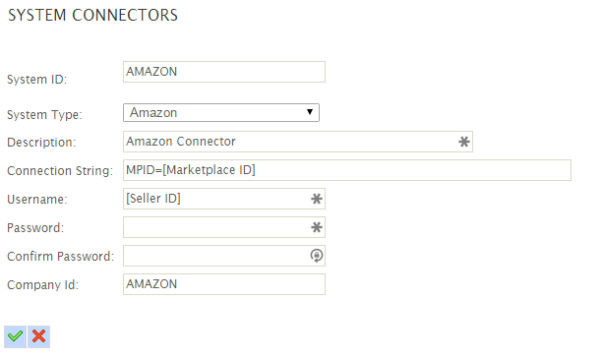Click the asterisk icon in Username field
The height and width of the screenshot is (360, 602).
[316, 199]
